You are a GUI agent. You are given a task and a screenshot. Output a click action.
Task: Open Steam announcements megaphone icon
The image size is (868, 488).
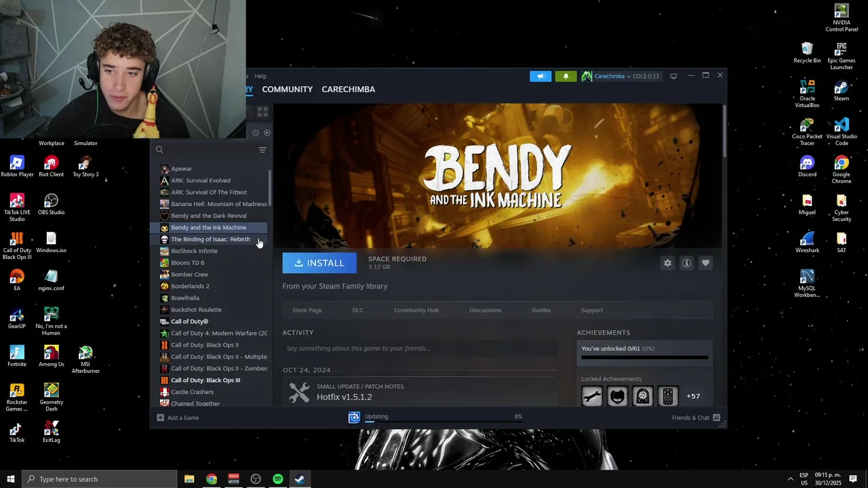click(x=540, y=76)
